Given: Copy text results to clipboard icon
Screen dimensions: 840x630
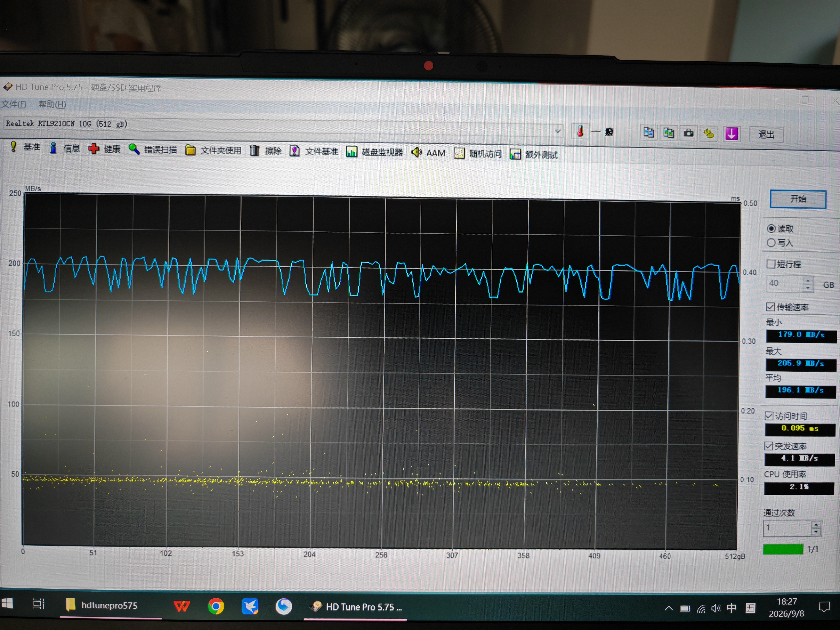Looking at the screenshot, I should click(649, 132).
